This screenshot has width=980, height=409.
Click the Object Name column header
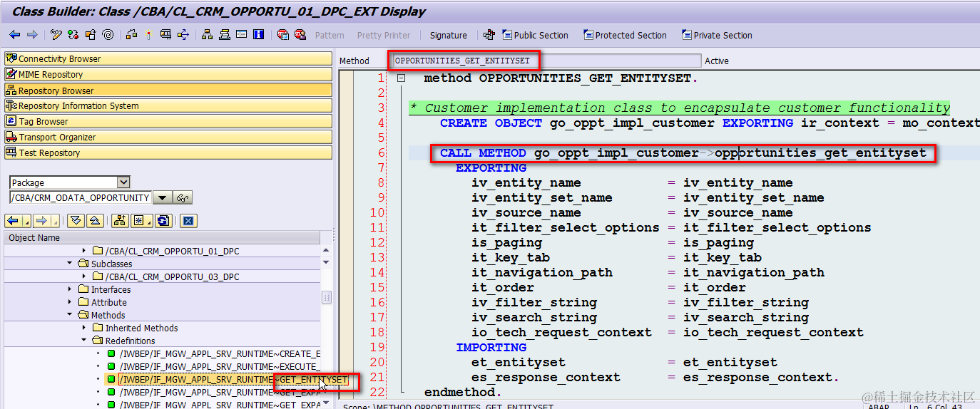click(163, 237)
